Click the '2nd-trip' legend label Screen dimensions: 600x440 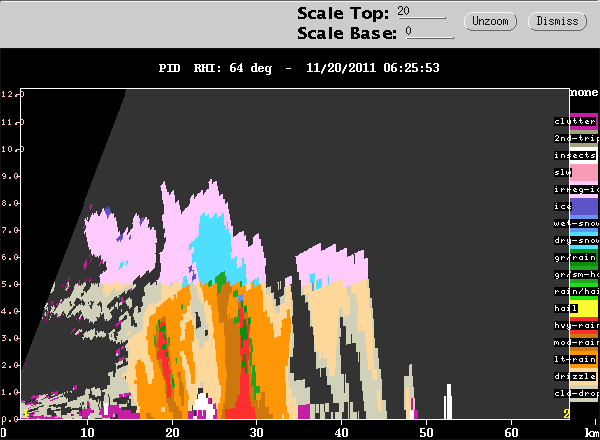point(576,138)
